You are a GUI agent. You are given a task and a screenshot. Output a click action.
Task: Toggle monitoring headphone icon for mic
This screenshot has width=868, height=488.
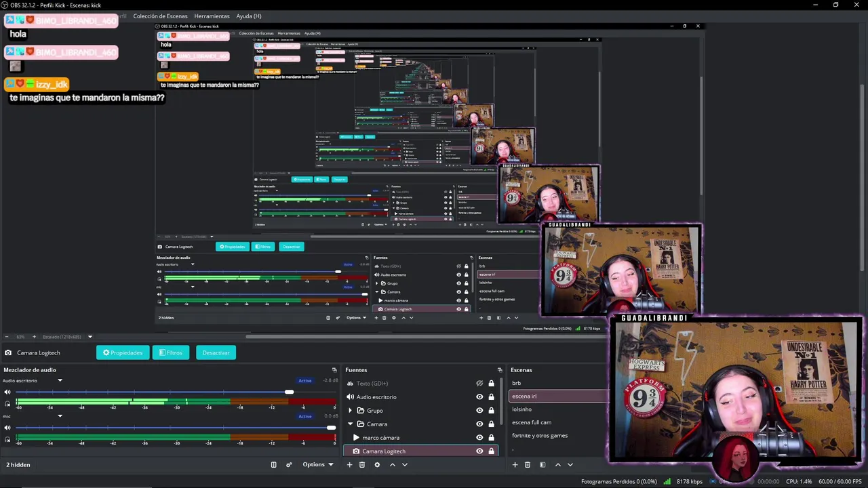[x=7, y=440]
